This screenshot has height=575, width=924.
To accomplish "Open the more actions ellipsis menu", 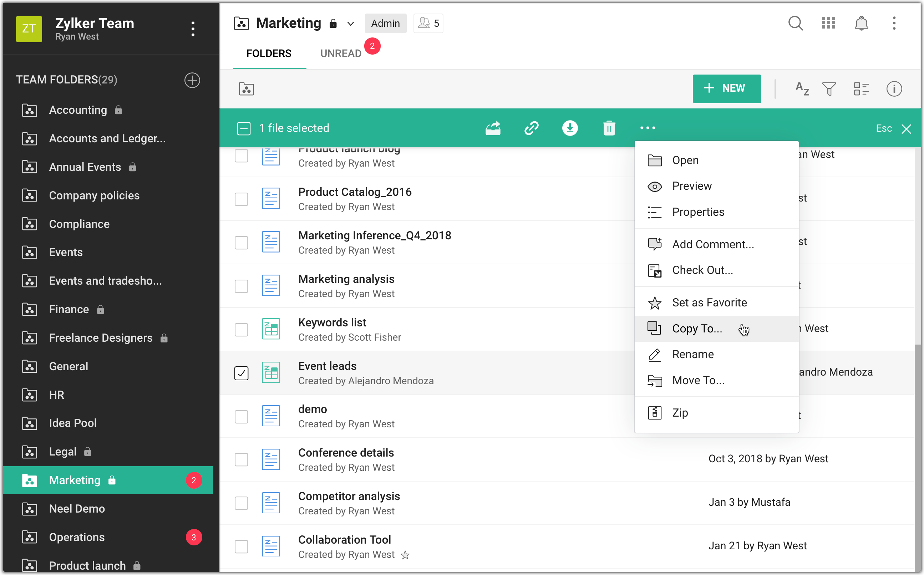I will [x=647, y=128].
